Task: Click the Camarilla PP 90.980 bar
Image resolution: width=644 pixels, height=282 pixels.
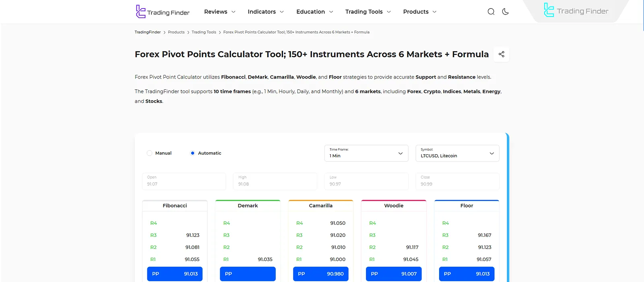Action: click(321, 274)
